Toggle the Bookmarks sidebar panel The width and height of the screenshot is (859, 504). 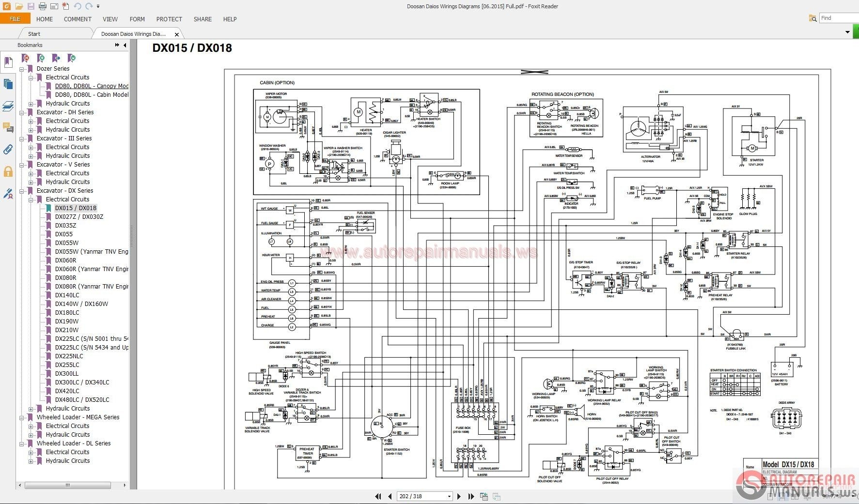pyautogui.click(x=8, y=62)
